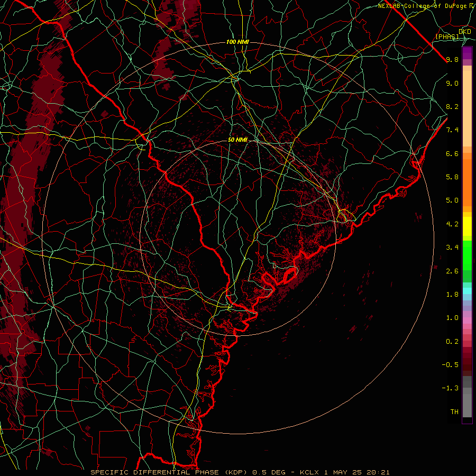Viewport: 476px width, 476px height.
Task: Click the [PHAS] units label
Action: tap(447, 36)
